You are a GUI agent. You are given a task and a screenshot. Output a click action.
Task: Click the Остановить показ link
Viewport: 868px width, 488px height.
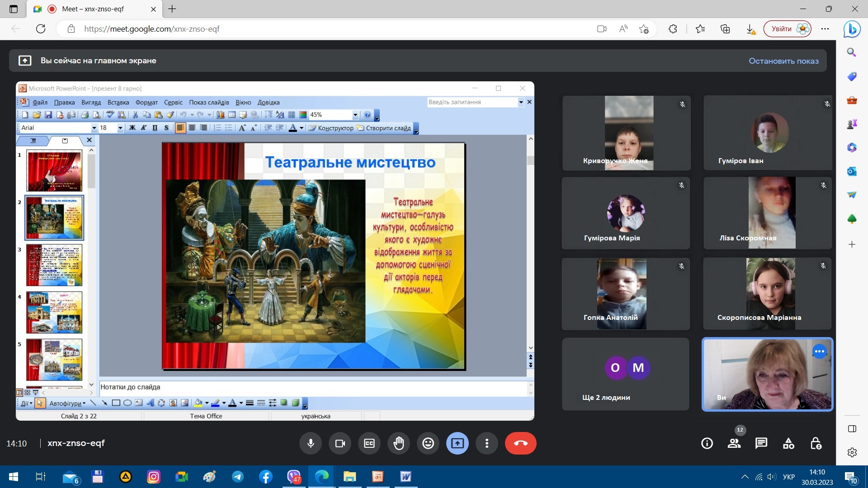783,61
